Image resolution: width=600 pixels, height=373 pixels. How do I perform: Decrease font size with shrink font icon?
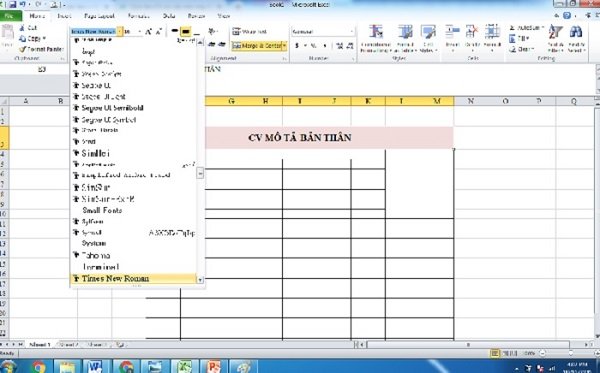[x=158, y=31]
